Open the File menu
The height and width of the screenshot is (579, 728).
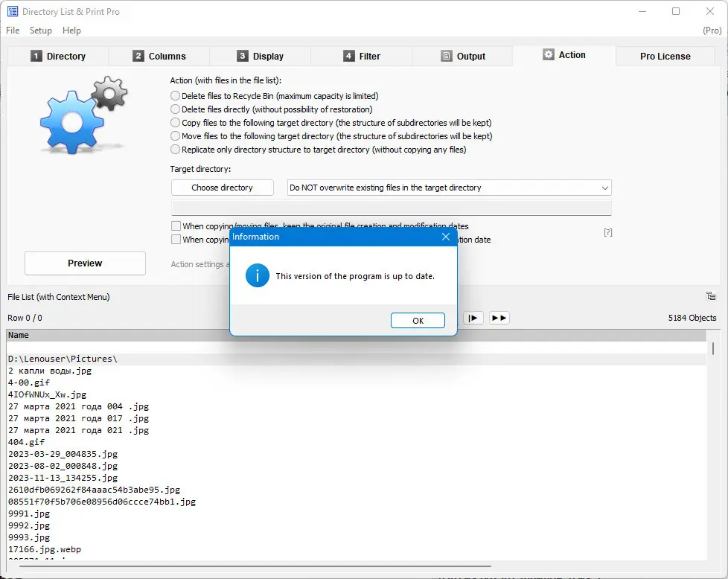tap(13, 31)
